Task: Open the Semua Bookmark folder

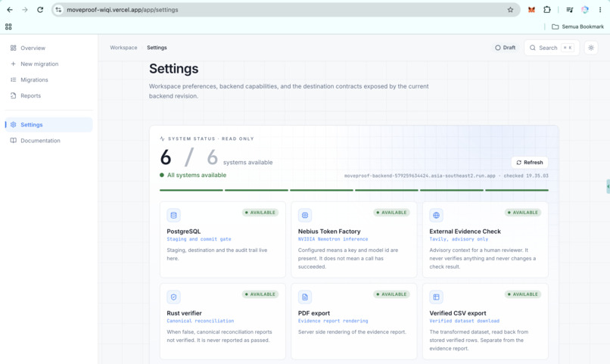Action: point(577,26)
